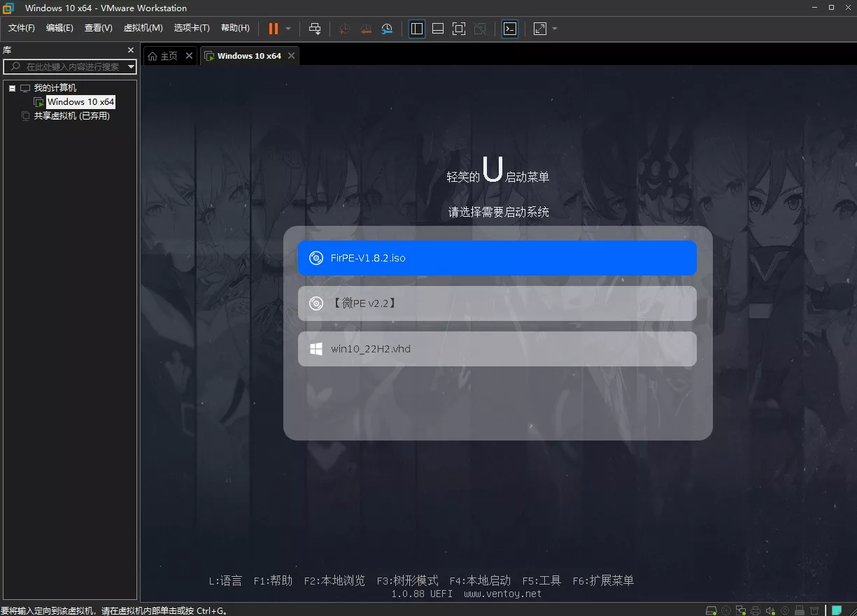Click the home icon on the 主页 tab

(x=153, y=56)
